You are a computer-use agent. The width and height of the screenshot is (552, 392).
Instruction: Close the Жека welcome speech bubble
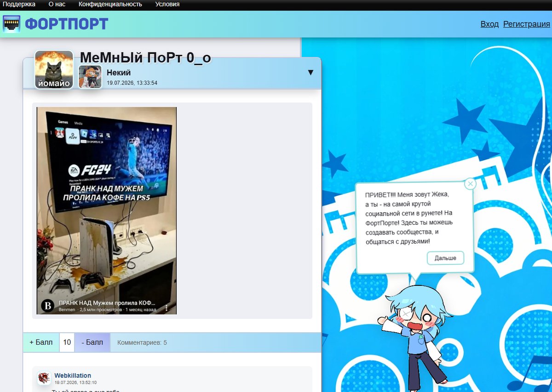(470, 184)
